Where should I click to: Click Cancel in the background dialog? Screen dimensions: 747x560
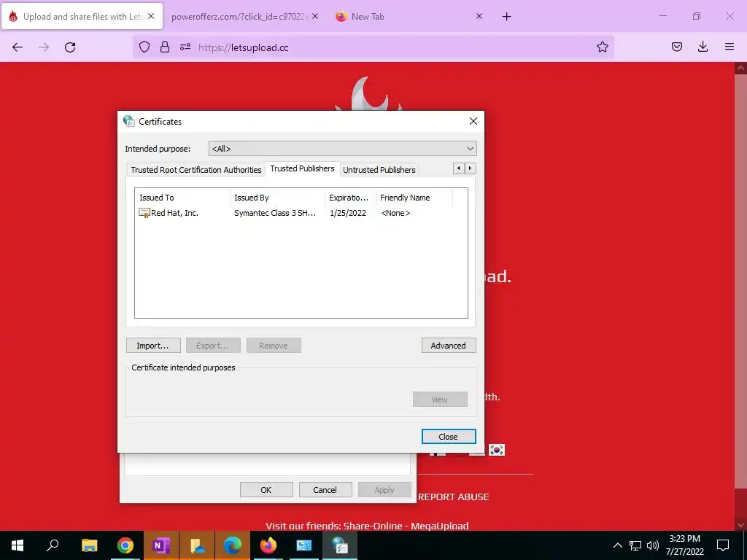click(x=325, y=490)
